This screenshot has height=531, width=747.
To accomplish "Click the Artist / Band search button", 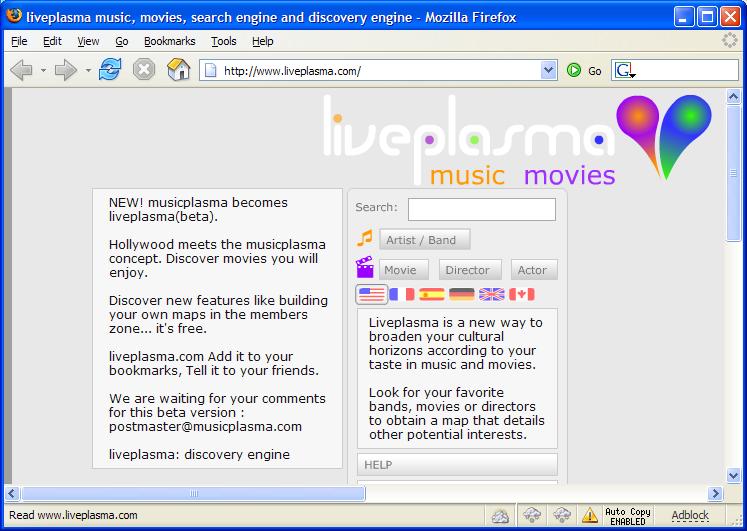I will pyautogui.click(x=424, y=240).
